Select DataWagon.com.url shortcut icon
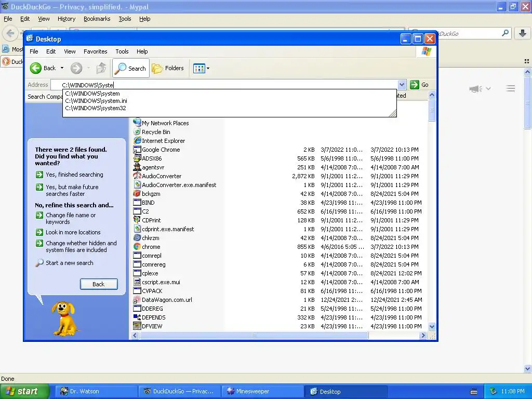 point(137,300)
